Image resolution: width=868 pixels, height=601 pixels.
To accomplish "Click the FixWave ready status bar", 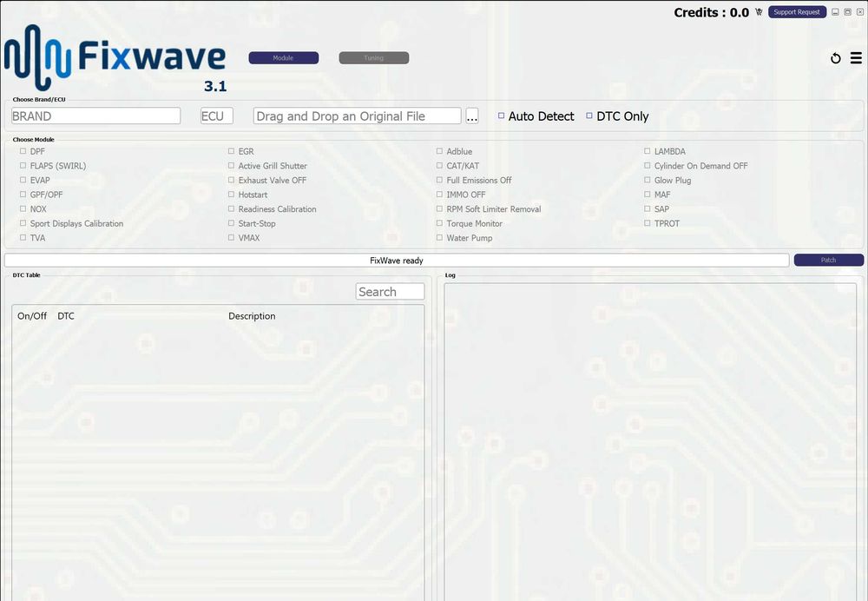I will coord(397,261).
